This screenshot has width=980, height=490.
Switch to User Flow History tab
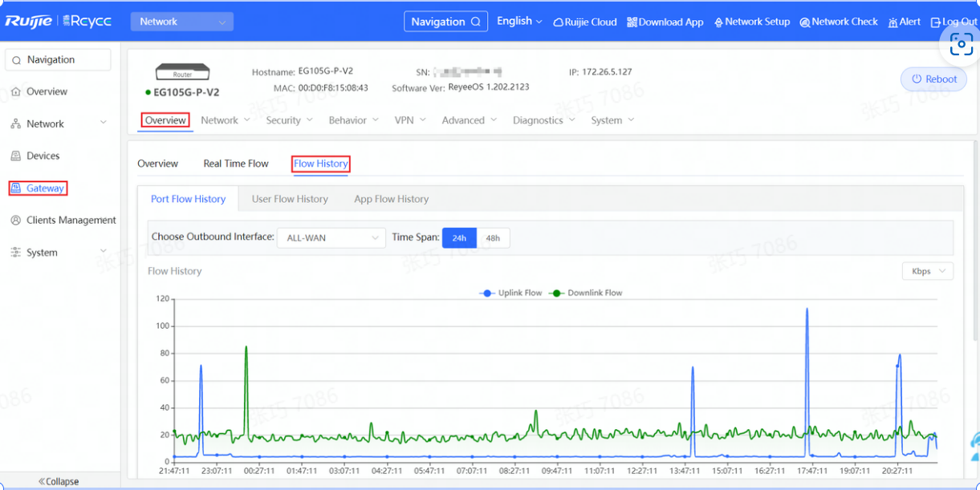click(290, 199)
